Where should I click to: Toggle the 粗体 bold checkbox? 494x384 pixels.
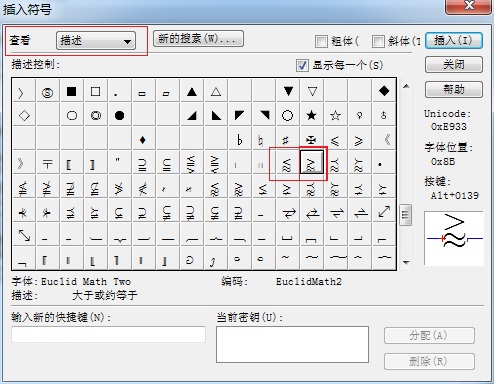pos(321,42)
